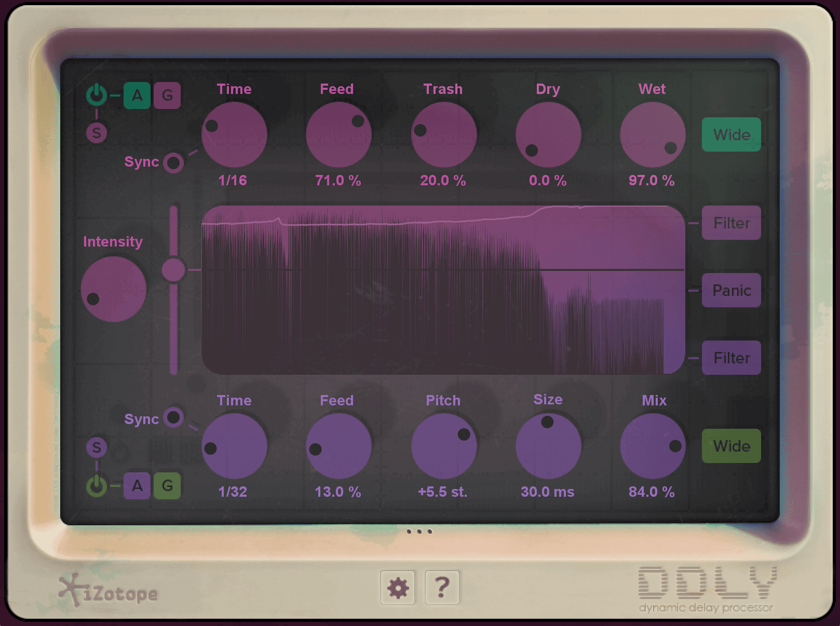Click the 84.0 % mix value
Screen dimensions: 840x626
[x=652, y=492]
